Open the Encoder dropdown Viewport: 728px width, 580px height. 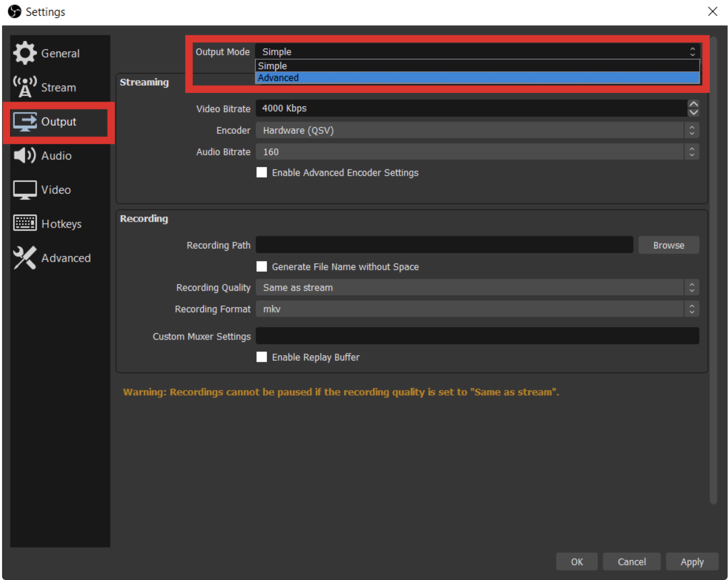click(477, 130)
